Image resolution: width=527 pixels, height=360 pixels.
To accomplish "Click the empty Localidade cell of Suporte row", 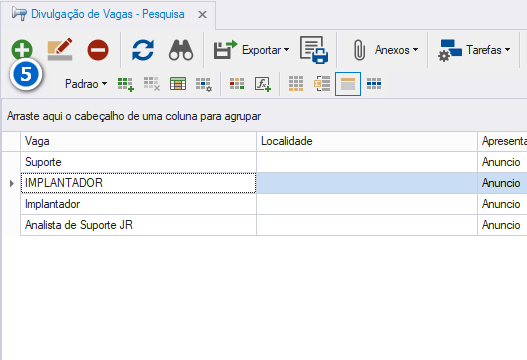I will tap(367, 162).
